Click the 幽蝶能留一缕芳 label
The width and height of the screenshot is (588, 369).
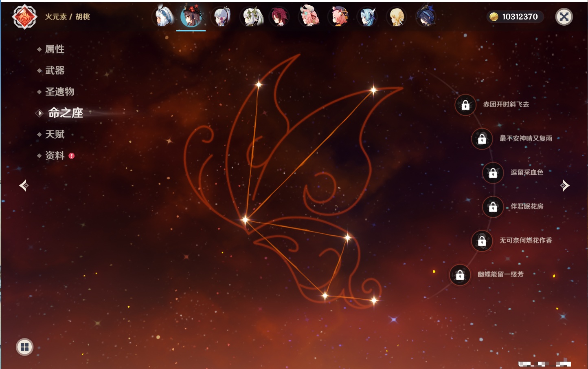coord(501,274)
